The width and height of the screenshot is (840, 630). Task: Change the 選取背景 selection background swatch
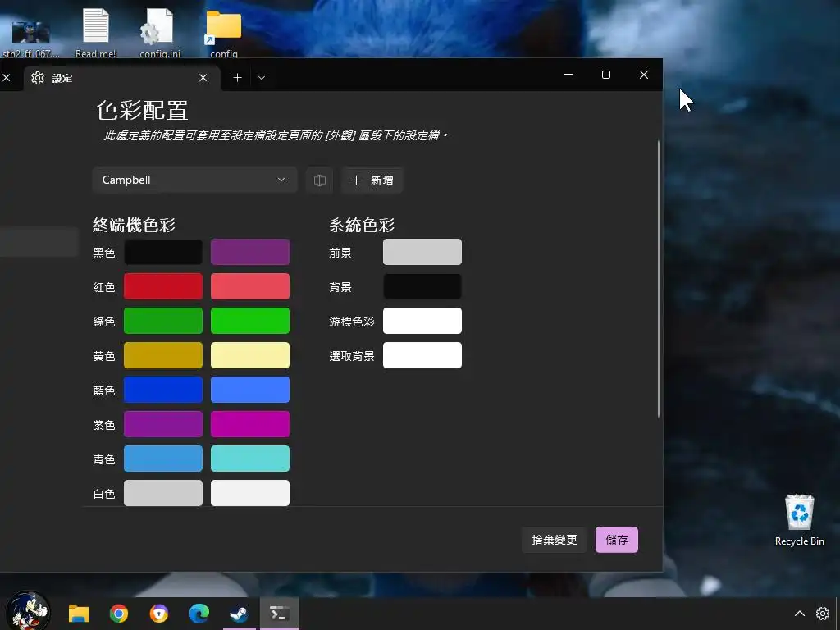[x=422, y=355]
